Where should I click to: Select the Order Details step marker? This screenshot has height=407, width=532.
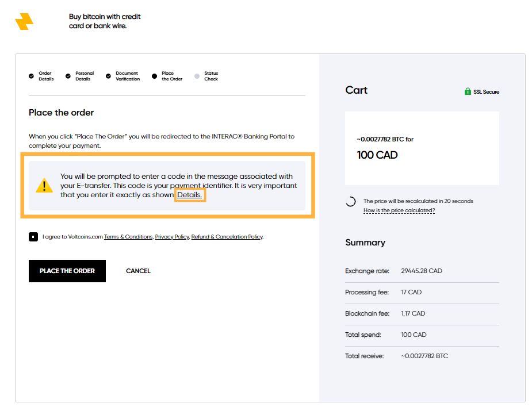[x=31, y=76]
